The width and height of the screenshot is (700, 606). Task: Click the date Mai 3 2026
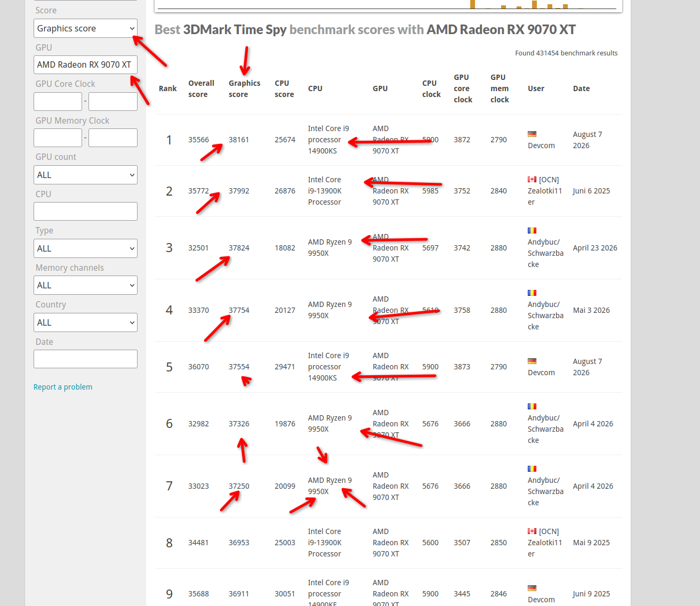point(591,310)
